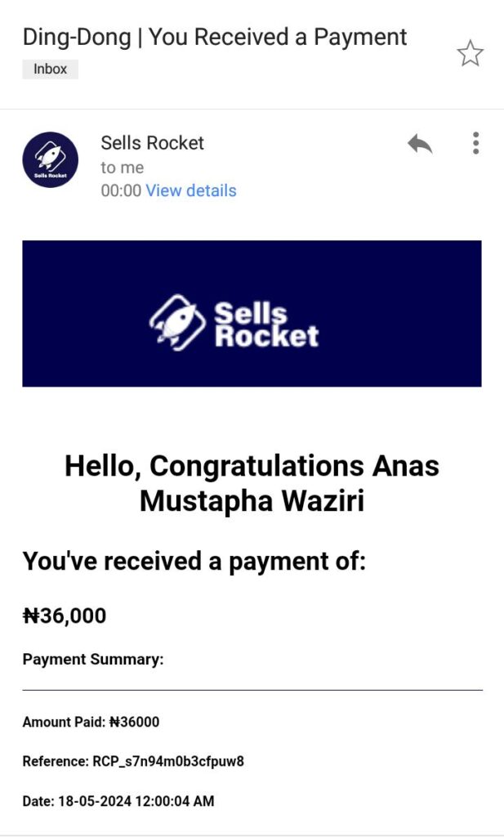This screenshot has width=504, height=837.
Task: Select the congratulations heading text
Action: (252, 482)
